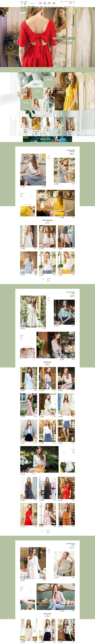
Task: Open the ¥388 long floral dress in New Summer List
Action: coord(33,563)
